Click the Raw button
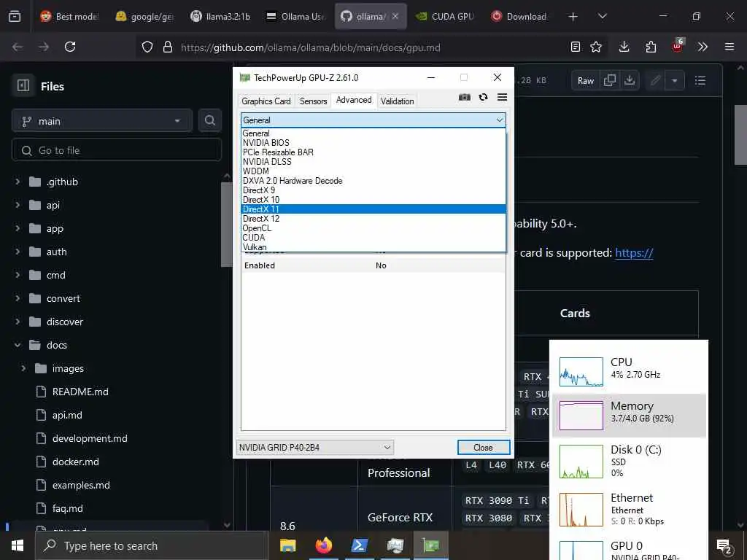The image size is (747, 560). pyautogui.click(x=586, y=80)
